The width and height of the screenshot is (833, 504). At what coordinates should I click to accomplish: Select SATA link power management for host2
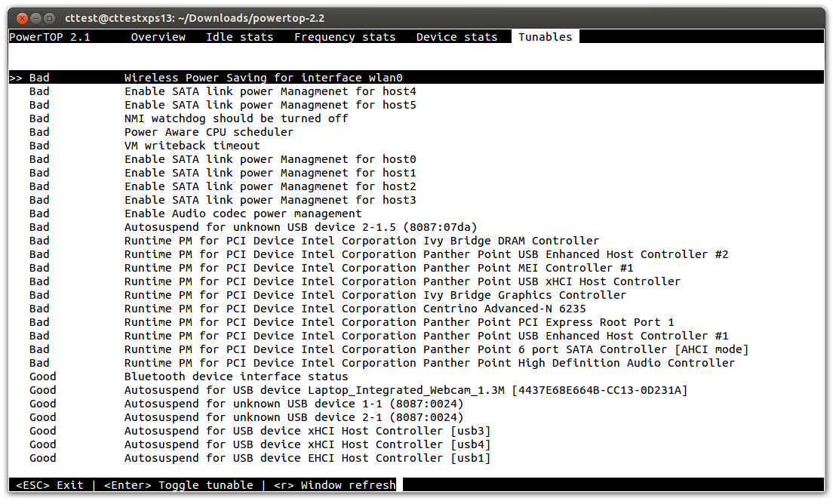tap(416, 186)
